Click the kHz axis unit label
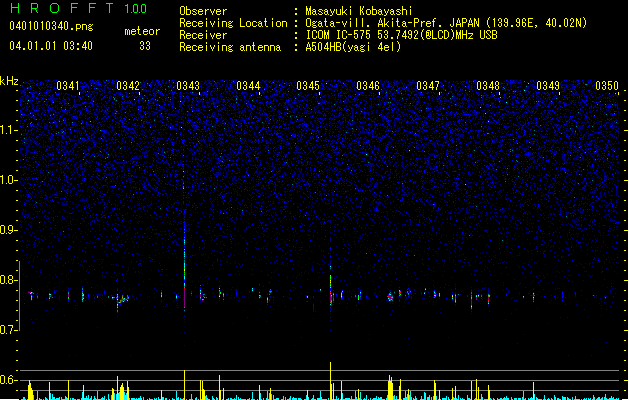Screen dimensions: 629x400 [x=9, y=81]
